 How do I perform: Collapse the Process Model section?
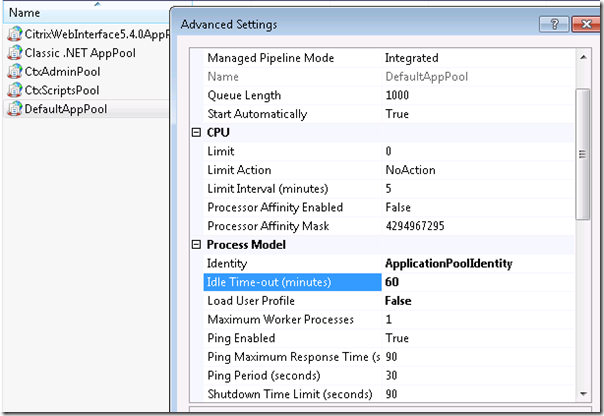(x=196, y=245)
